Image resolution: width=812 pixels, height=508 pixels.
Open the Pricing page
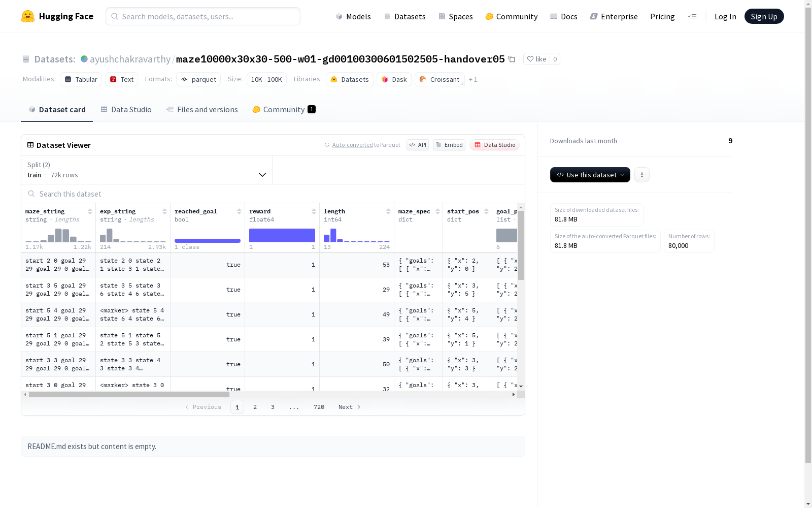(x=662, y=16)
